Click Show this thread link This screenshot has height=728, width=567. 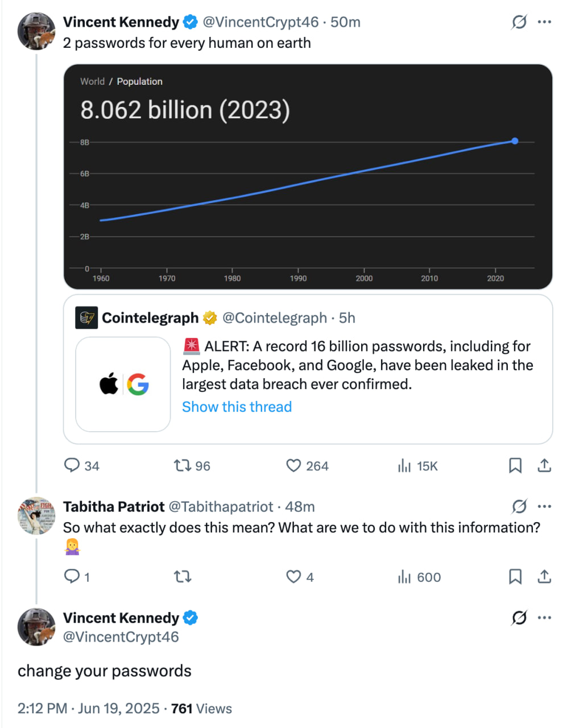click(x=237, y=407)
